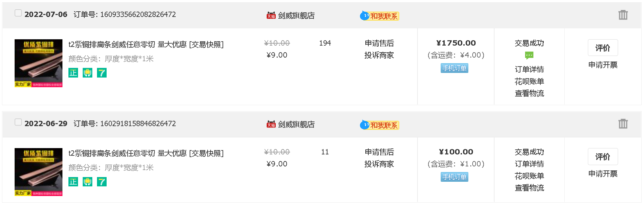
Task: Click the green message icon under 交易成功
Action: [529, 55]
